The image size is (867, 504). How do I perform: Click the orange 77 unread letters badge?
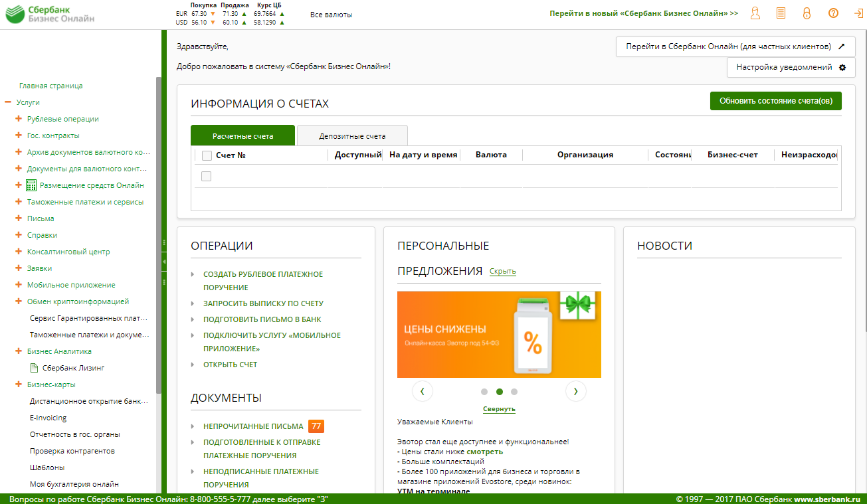click(x=316, y=426)
